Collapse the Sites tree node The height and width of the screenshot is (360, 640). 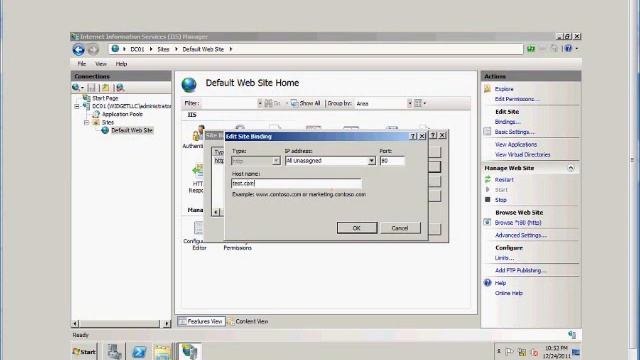[87, 122]
